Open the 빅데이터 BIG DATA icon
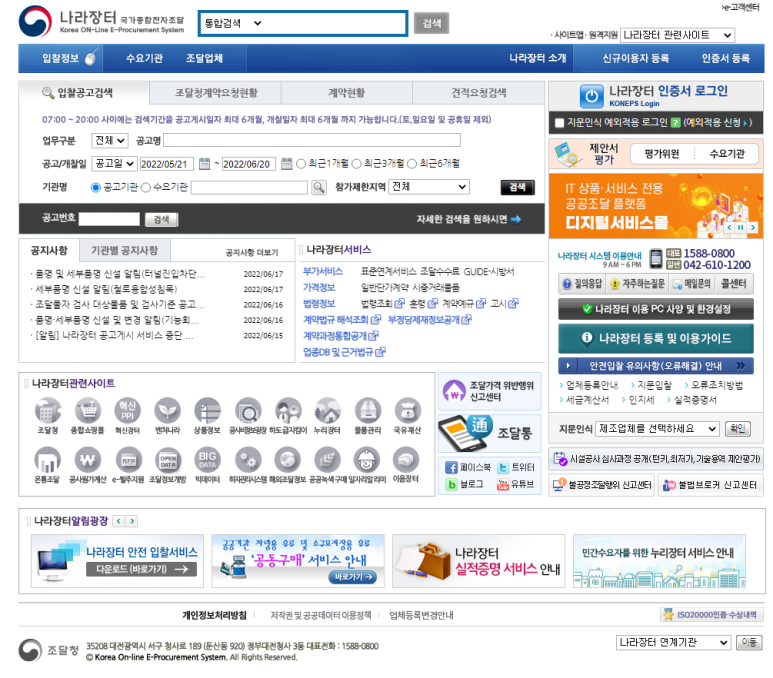The height and width of the screenshot is (678, 773). 208,460
